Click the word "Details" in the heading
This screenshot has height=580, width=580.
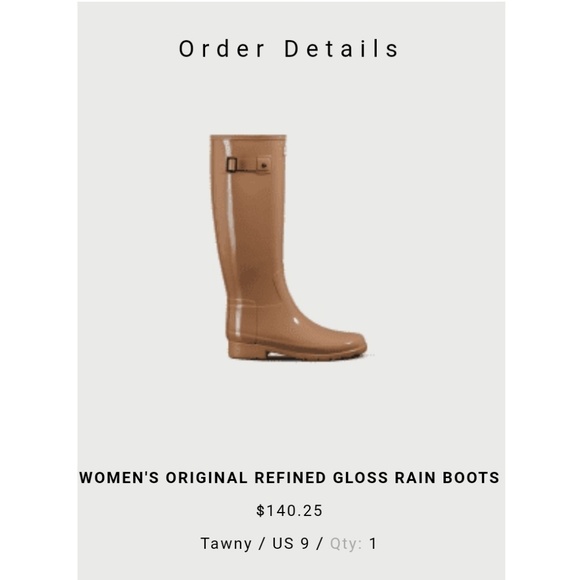(x=341, y=49)
